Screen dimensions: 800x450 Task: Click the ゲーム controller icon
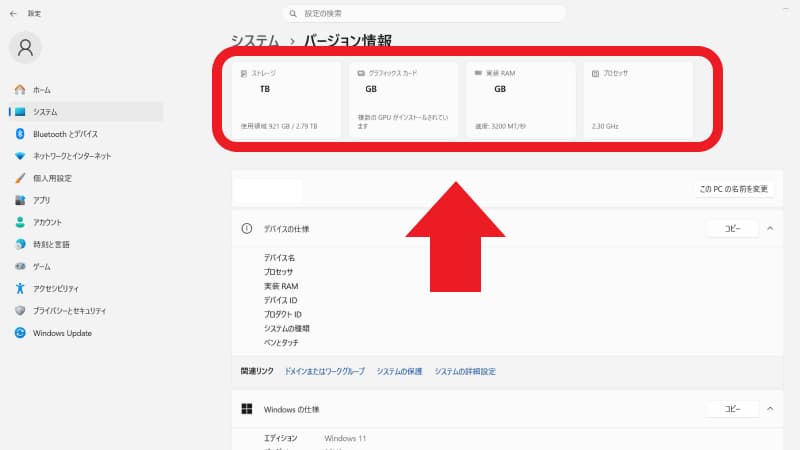pos(20,266)
